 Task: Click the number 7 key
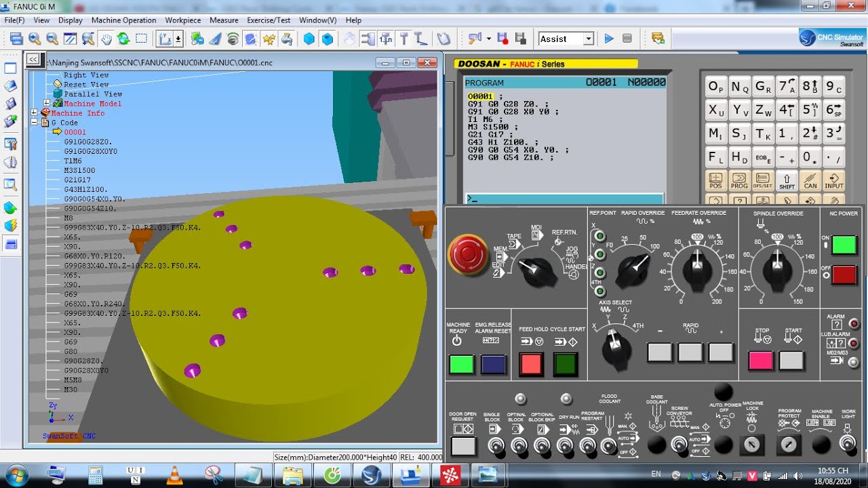[787, 87]
